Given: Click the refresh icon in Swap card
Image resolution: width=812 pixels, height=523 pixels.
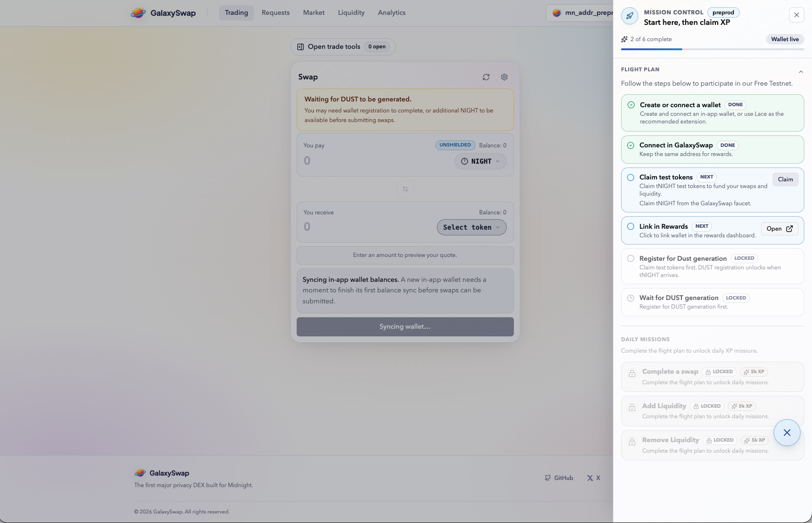Looking at the screenshot, I should [486, 77].
